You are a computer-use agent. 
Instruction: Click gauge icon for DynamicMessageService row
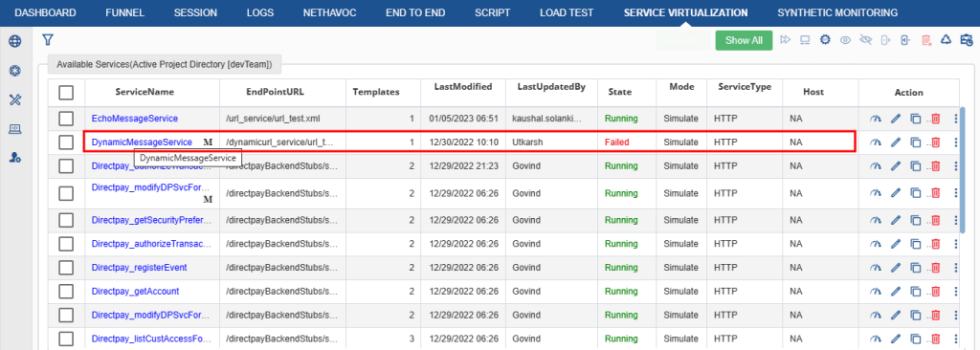[876, 142]
